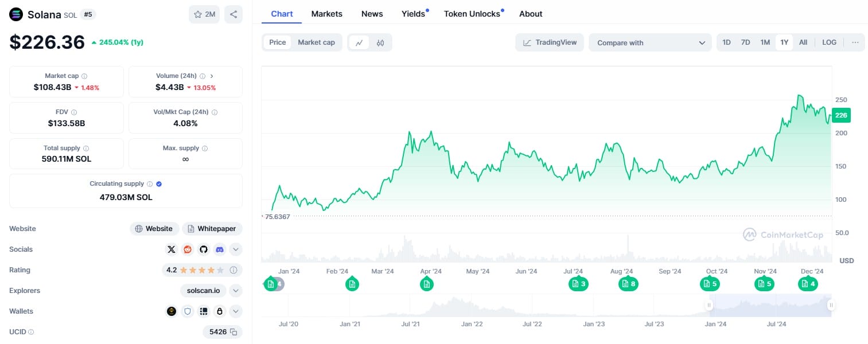Set the chart range to 7D
This screenshot has width=868, height=344.
[745, 42]
